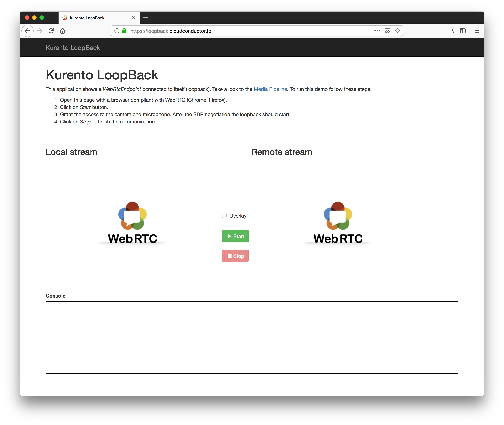Open the browser home page

[x=63, y=31]
